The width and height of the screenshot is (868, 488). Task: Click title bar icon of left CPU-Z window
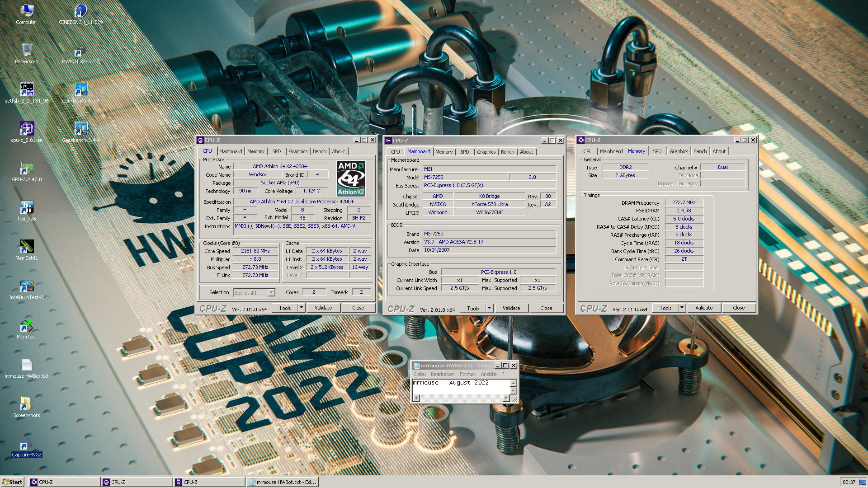click(x=200, y=140)
